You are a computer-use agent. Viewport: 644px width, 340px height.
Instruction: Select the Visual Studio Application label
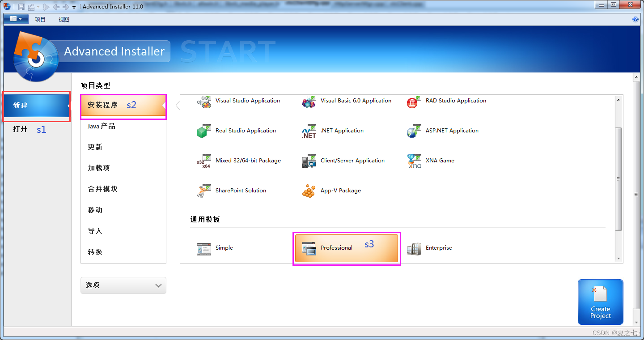tap(248, 101)
